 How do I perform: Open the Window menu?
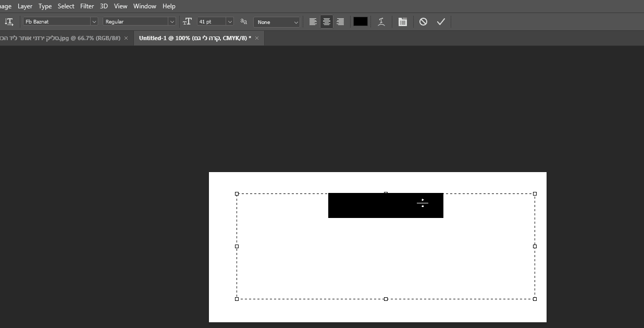tap(145, 6)
